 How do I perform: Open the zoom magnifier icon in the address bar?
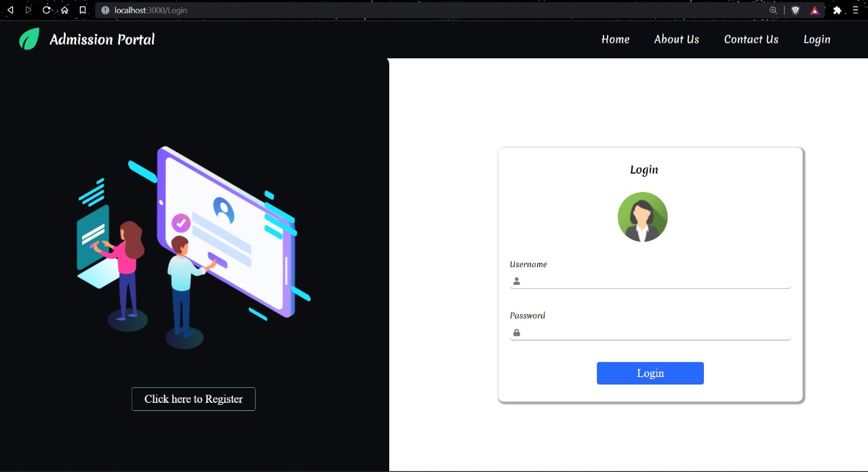773,10
